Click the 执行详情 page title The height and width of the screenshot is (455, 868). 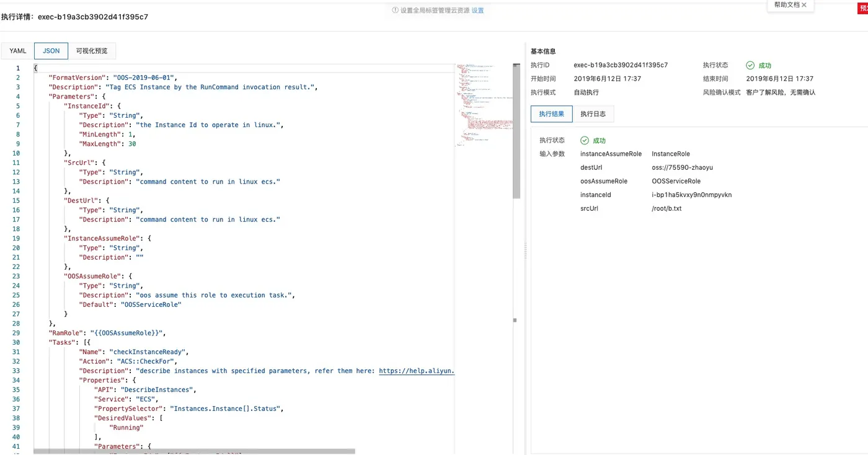tap(74, 17)
